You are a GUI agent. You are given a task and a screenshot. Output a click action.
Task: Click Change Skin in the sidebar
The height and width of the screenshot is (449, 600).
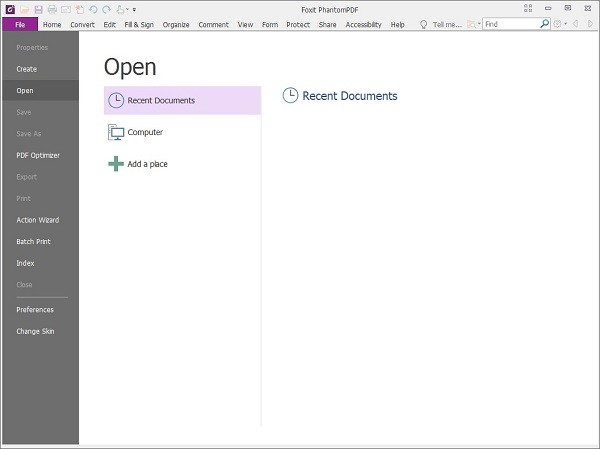click(x=40, y=331)
